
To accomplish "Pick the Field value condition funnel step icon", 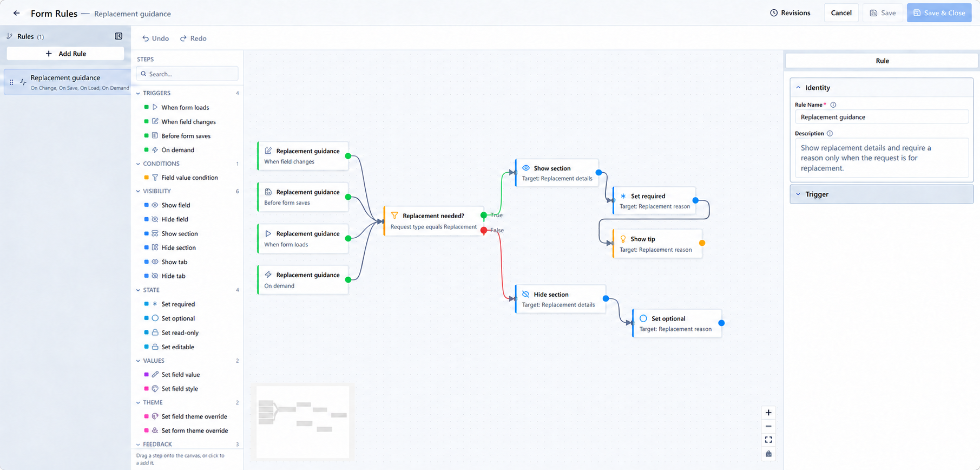I will (155, 177).
